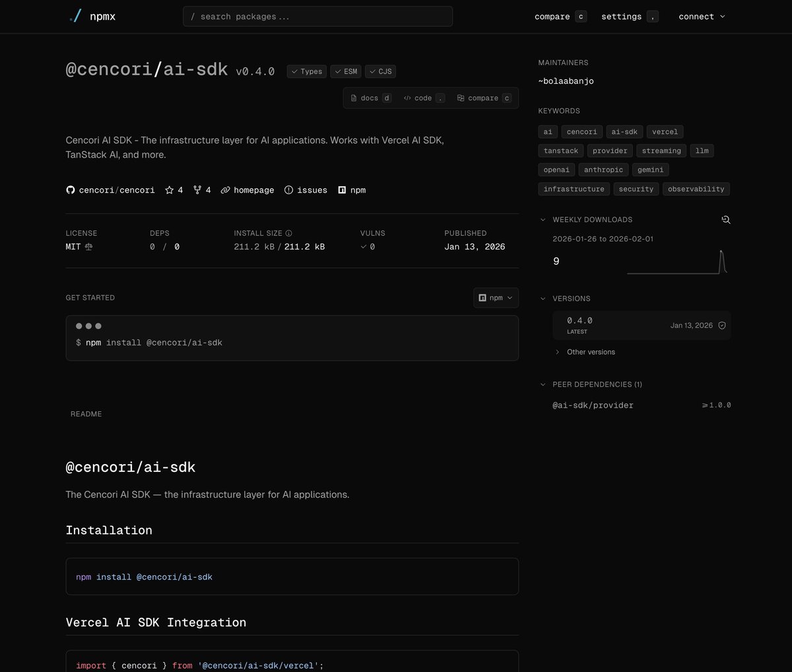The height and width of the screenshot is (672, 792).
Task: Open settings in the top navigation
Action: 630,17
